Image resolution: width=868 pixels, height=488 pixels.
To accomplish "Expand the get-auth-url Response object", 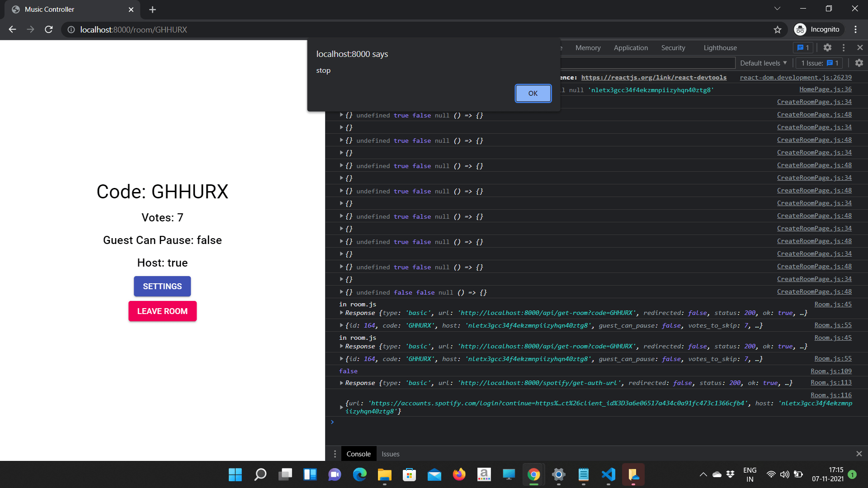I will 341,383.
